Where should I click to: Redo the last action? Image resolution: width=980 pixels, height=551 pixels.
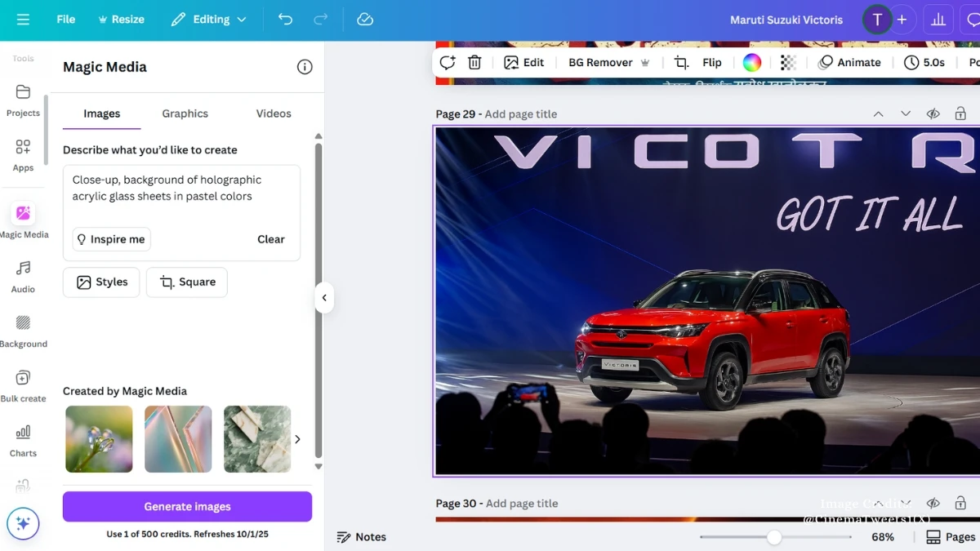tap(321, 20)
